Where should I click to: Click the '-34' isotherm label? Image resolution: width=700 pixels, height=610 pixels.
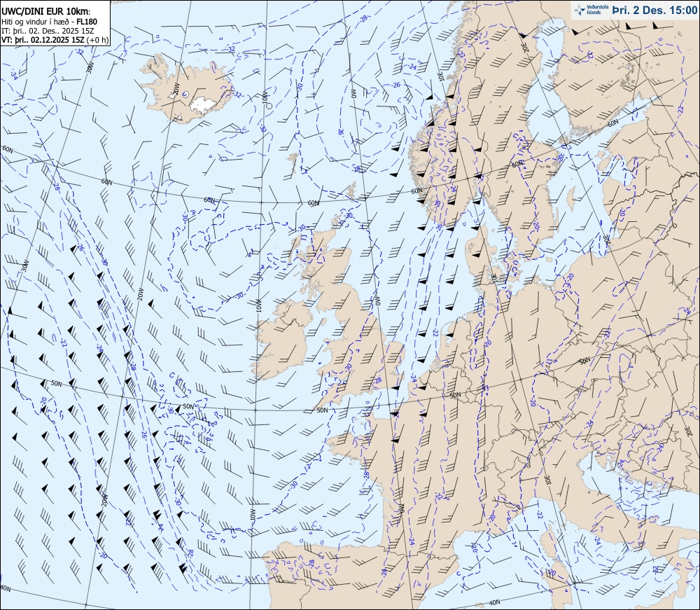14,74
